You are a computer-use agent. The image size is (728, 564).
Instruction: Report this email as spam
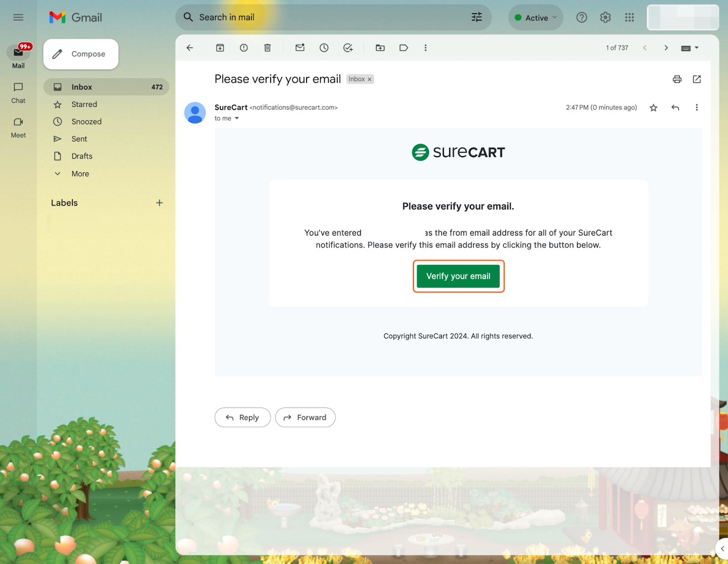244,48
